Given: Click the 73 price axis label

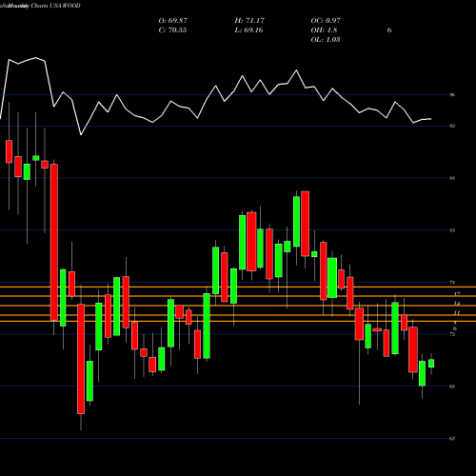Looking at the screenshot, I should pos(452,334).
